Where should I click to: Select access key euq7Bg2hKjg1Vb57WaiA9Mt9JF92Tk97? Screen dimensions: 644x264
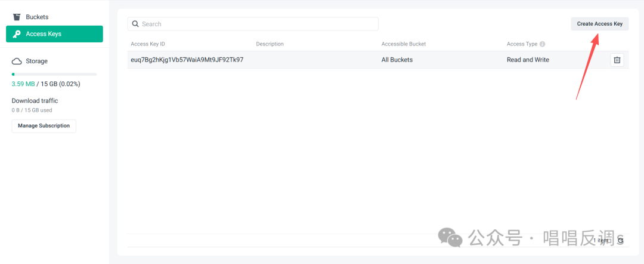[187, 60]
